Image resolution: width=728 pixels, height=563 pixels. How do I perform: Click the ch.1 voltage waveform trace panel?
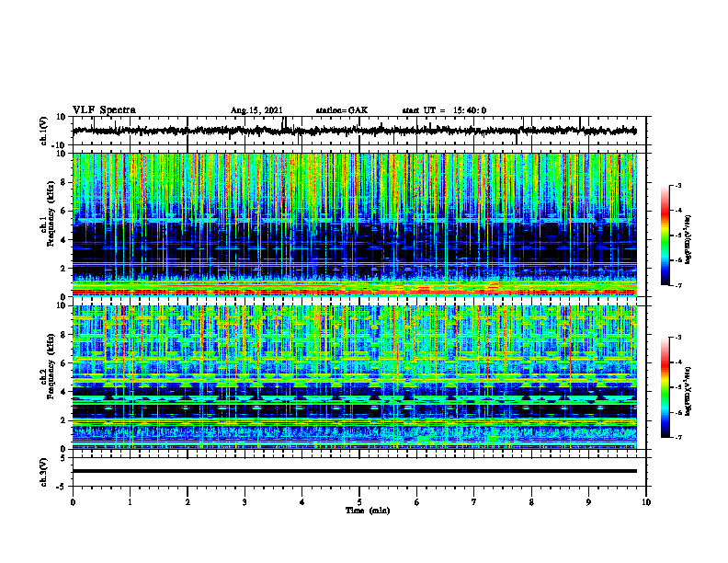[359, 131]
